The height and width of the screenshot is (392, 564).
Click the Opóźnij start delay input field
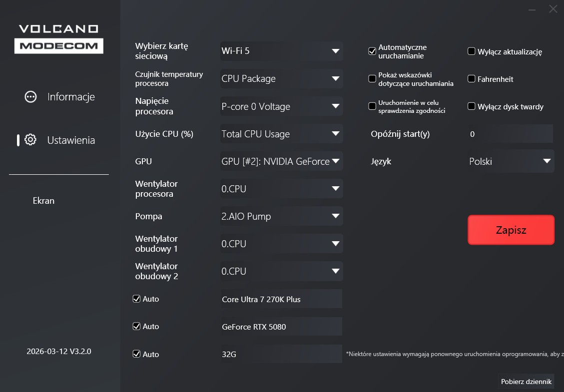click(510, 134)
